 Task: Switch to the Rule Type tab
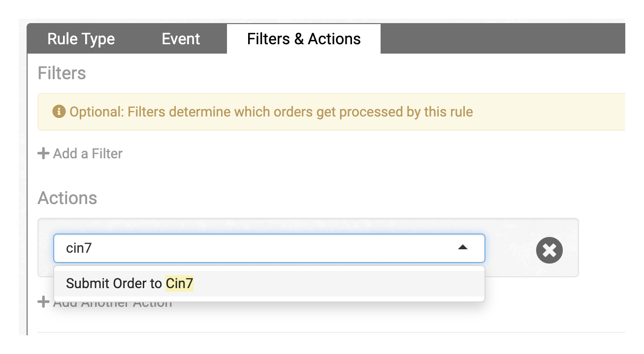81,39
